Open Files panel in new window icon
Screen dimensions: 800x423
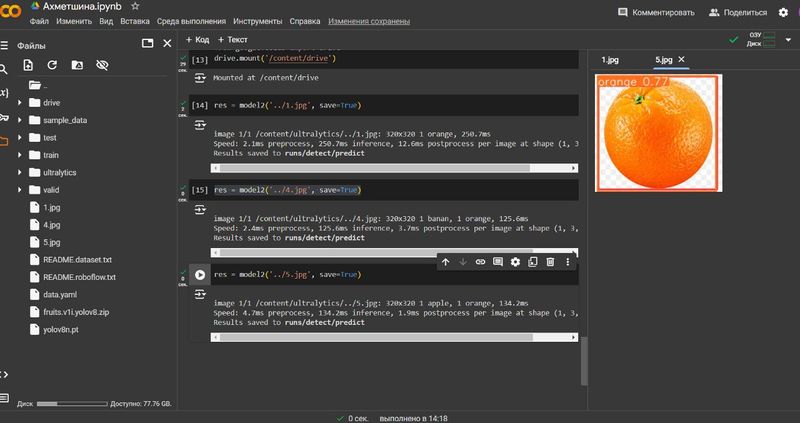pyautogui.click(x=147, y=43)
